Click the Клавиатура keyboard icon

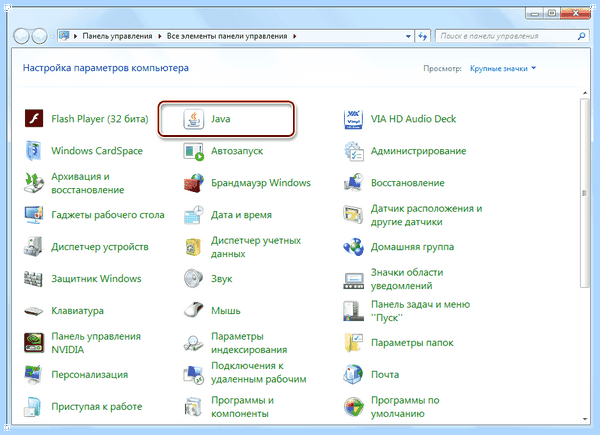[x=34, y=311]
